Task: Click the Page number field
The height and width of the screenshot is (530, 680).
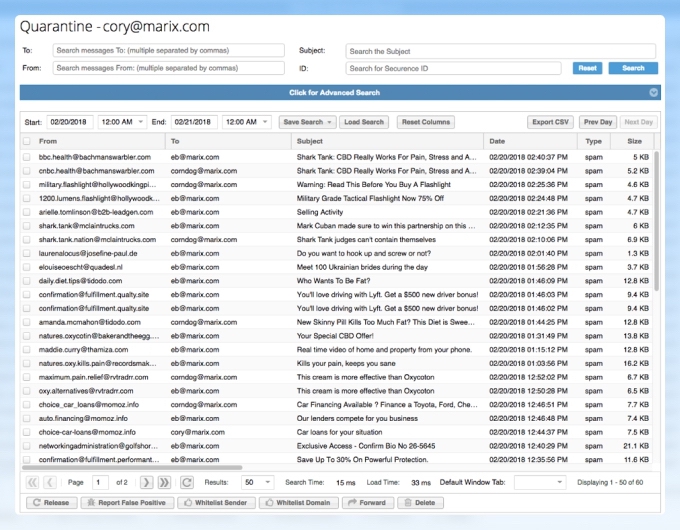Action: pyautogui.click(x=100, y=482)
